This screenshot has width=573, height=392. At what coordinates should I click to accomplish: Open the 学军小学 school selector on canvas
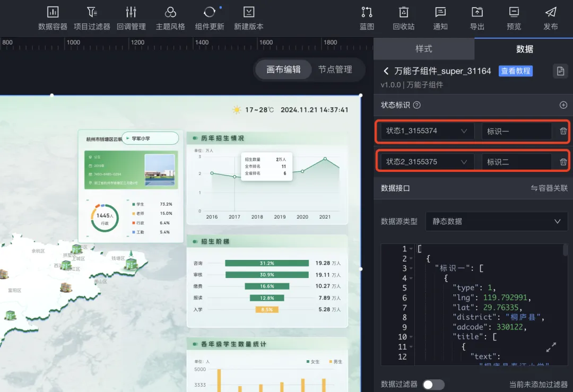pyautogui.click(x=150, y=138)
